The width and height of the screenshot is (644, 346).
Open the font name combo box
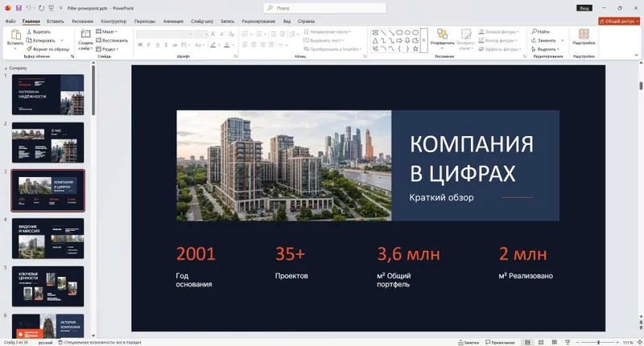pos(164,34)
